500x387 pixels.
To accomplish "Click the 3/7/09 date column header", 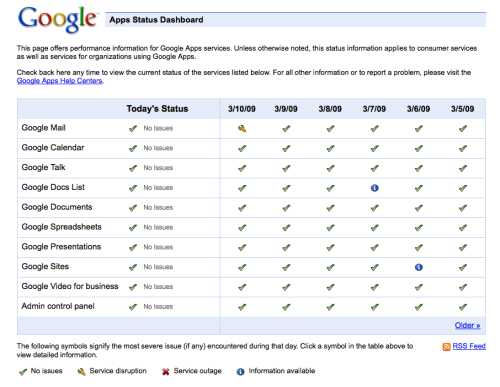I will coord(374,109).
